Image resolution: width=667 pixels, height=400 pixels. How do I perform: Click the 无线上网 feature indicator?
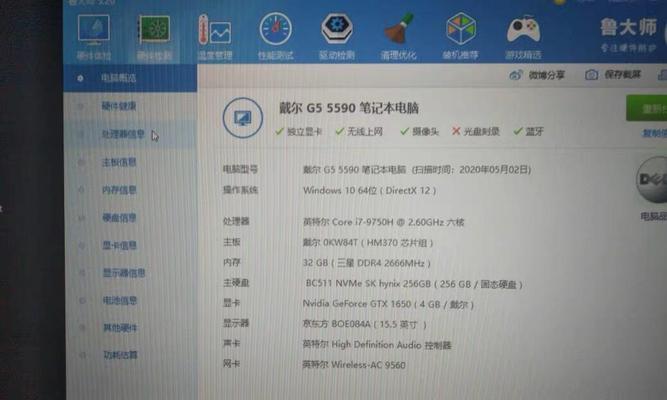click(359, 131)
